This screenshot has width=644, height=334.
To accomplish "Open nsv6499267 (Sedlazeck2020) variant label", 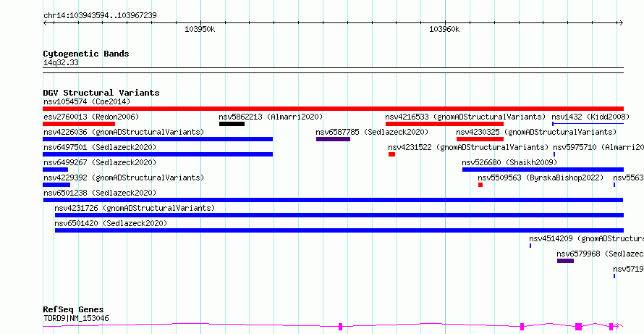I will [x=100, y=162].
